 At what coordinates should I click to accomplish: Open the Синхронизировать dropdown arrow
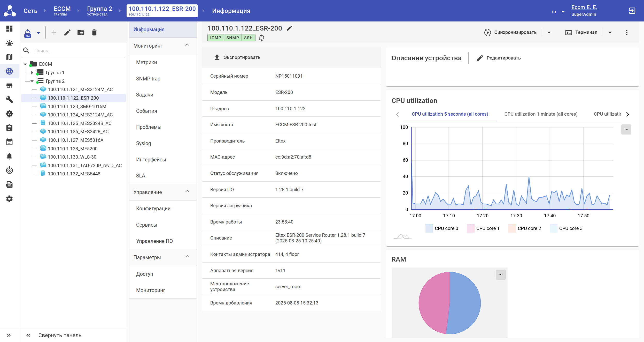(549, 33)
